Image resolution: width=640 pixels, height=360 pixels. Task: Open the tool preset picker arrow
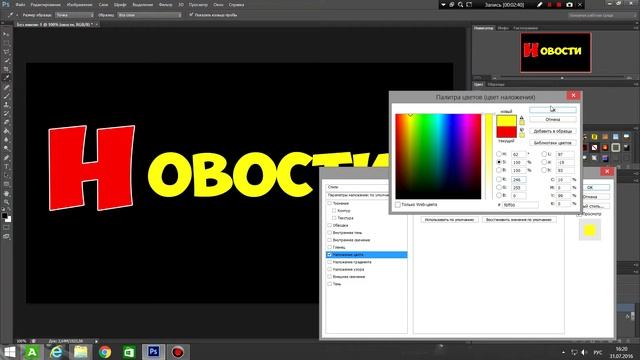tap(16, 15)
